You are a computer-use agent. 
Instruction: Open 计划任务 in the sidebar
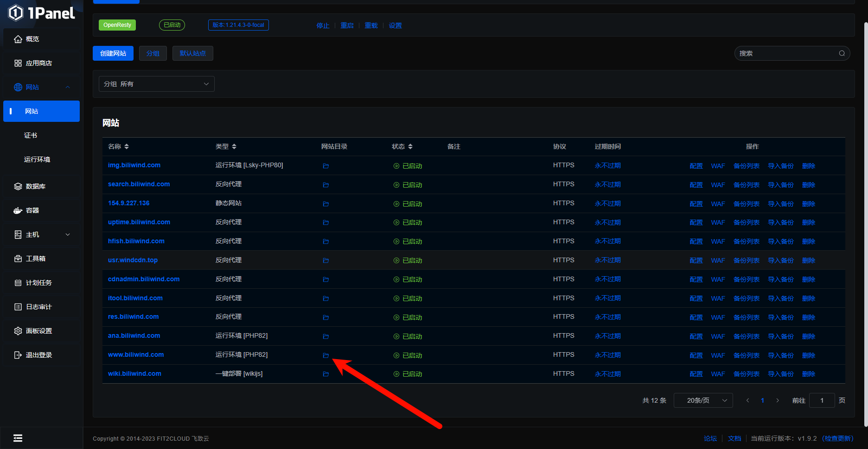click(x=42, y=283)
